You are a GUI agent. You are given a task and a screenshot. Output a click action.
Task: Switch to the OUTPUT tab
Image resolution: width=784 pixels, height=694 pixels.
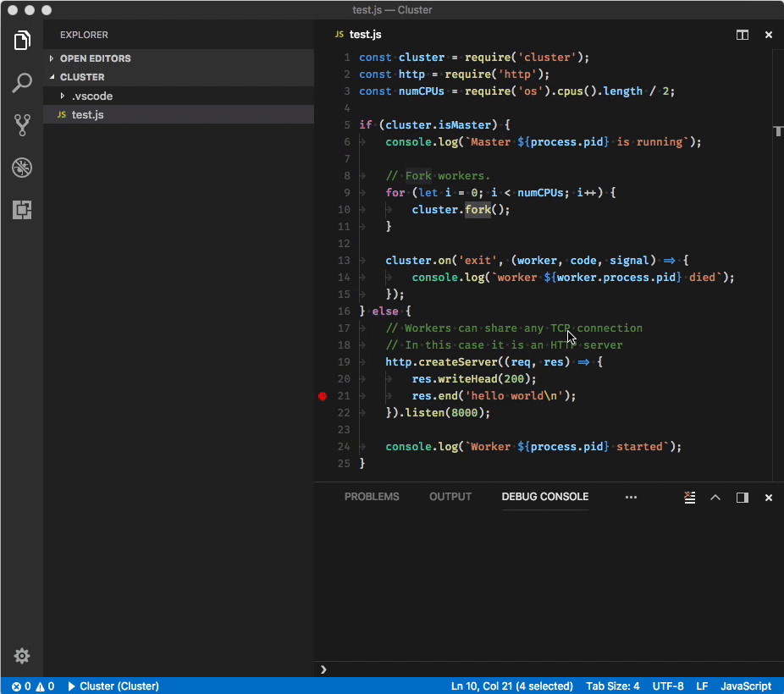(450, 497)
